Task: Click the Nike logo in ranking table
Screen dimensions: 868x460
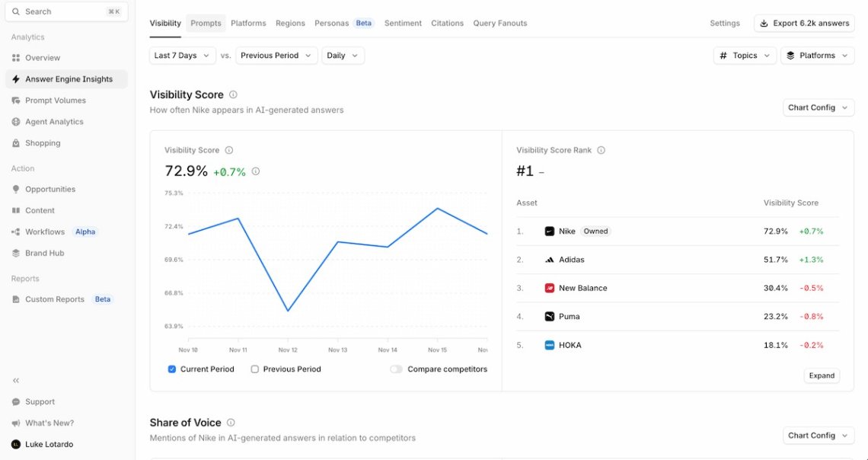Action: (549, 232)
